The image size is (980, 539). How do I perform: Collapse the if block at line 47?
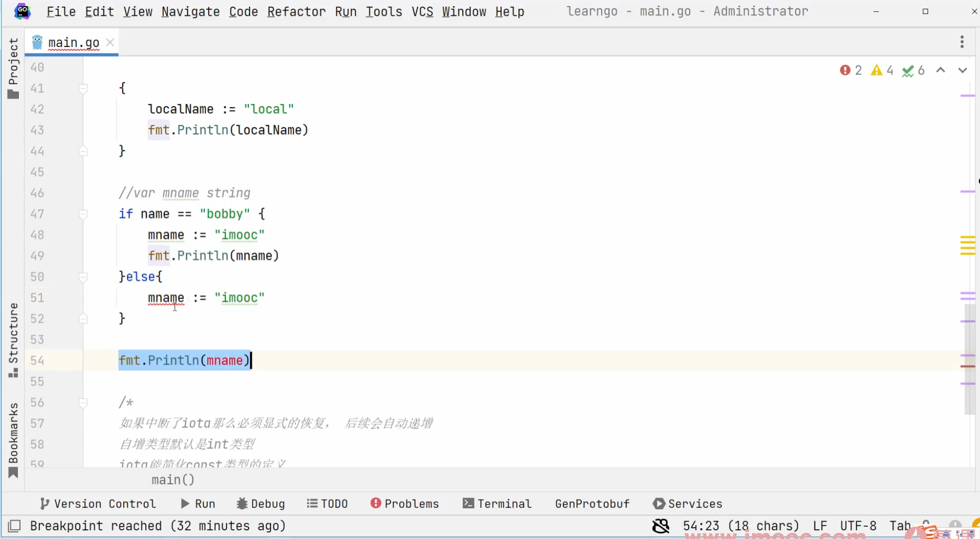tap(83, 214)
